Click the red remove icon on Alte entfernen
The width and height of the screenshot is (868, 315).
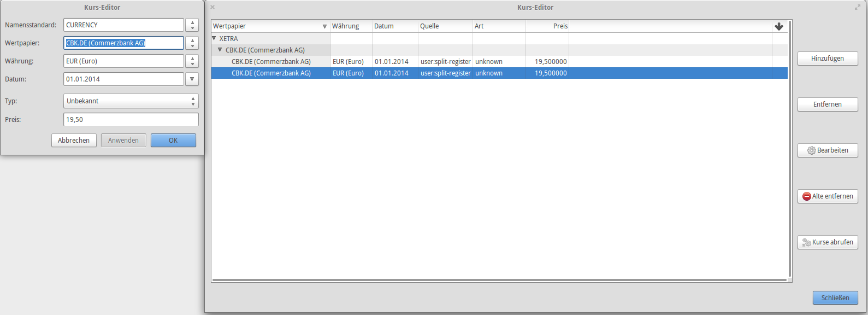click(x=807, y=196)
